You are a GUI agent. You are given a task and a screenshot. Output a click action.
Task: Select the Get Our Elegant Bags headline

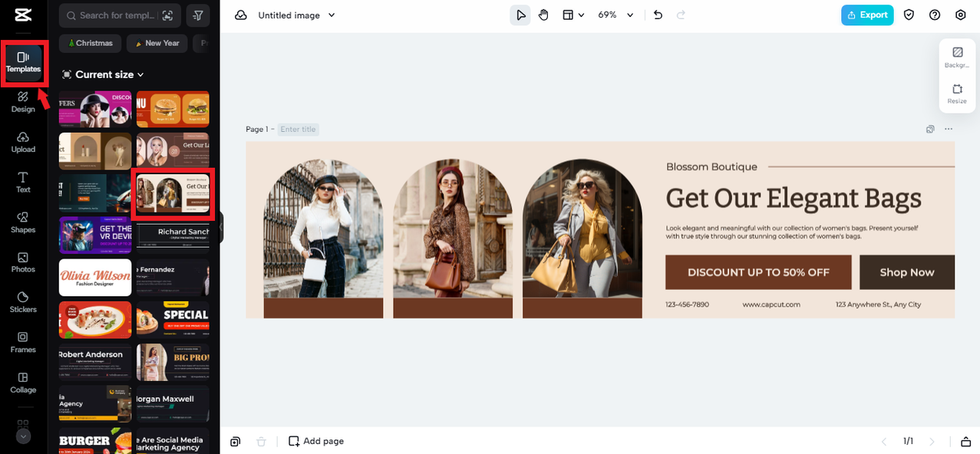tap(794, 198)
